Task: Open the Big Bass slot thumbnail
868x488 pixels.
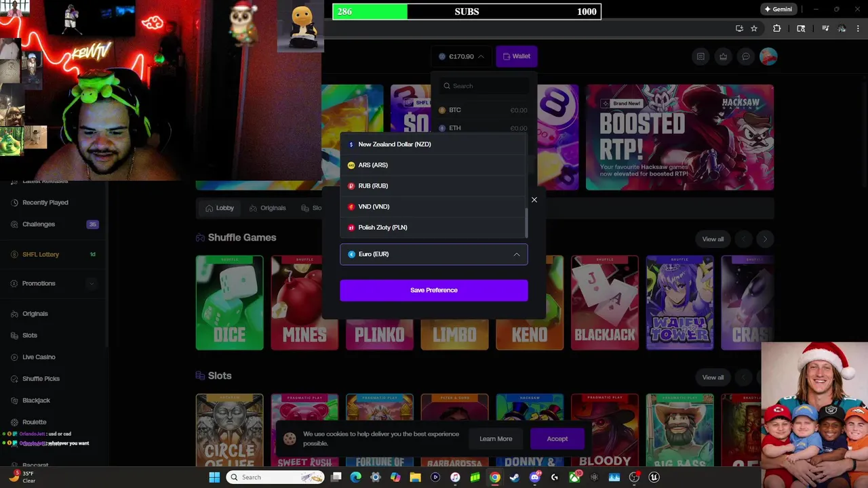Action: (679, 431)
